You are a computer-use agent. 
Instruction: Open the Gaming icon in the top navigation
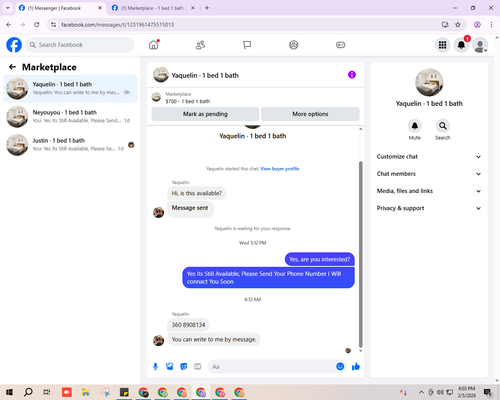pyautogui.click(x=340, y=45)
